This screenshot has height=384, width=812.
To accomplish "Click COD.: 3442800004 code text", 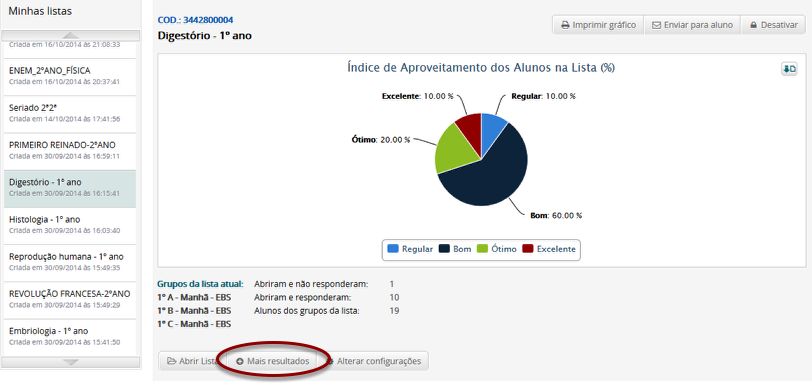I will point(195,21).
